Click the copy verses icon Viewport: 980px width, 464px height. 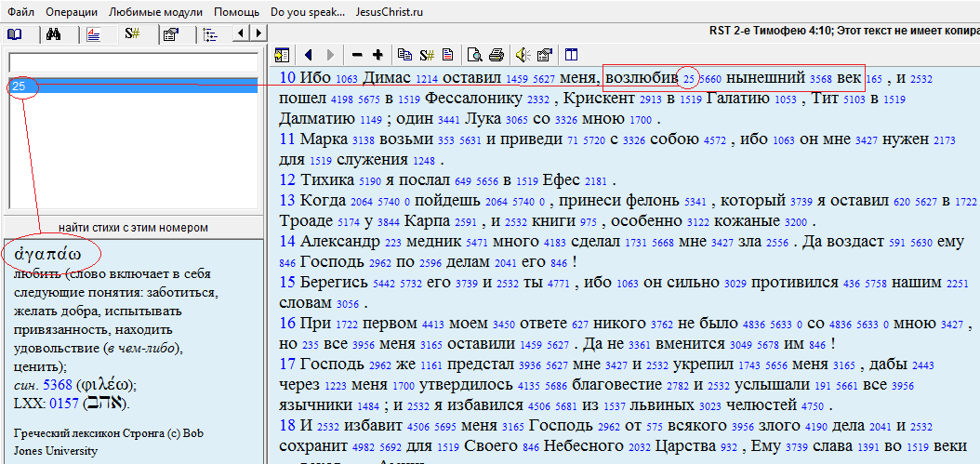(x=405, y=55)
